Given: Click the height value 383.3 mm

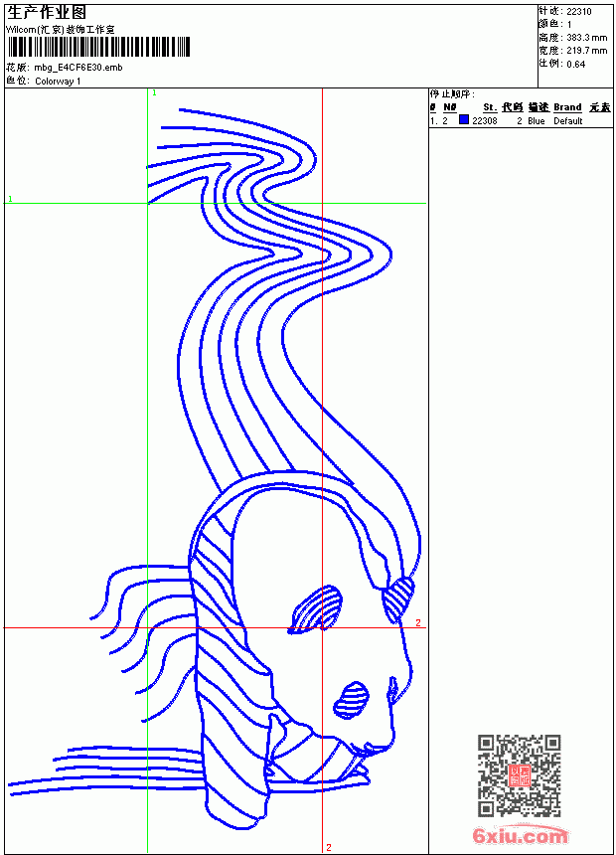Looking at the screenshot, I should 586,38.
